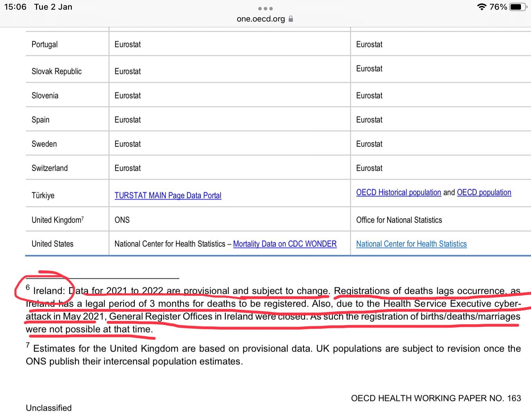Select the Slovak Republic country cell
531x420 pixels.
click(67, 69)
